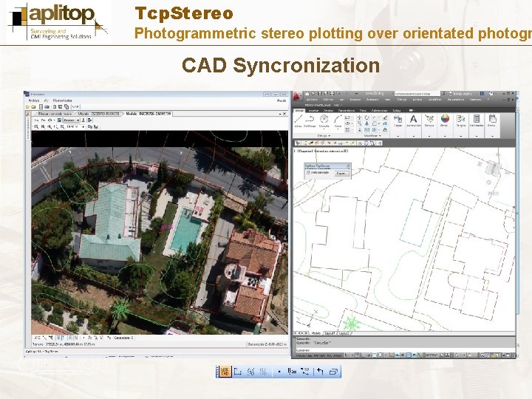
Task: Open Ayuda menu in TcpStereo window
Action: (282, 100)
